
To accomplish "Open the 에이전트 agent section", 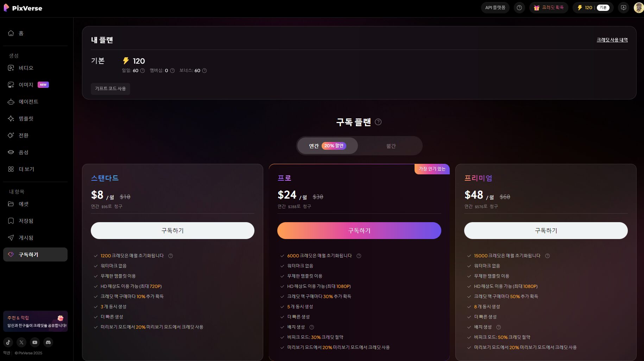I will tap(29, 102).
